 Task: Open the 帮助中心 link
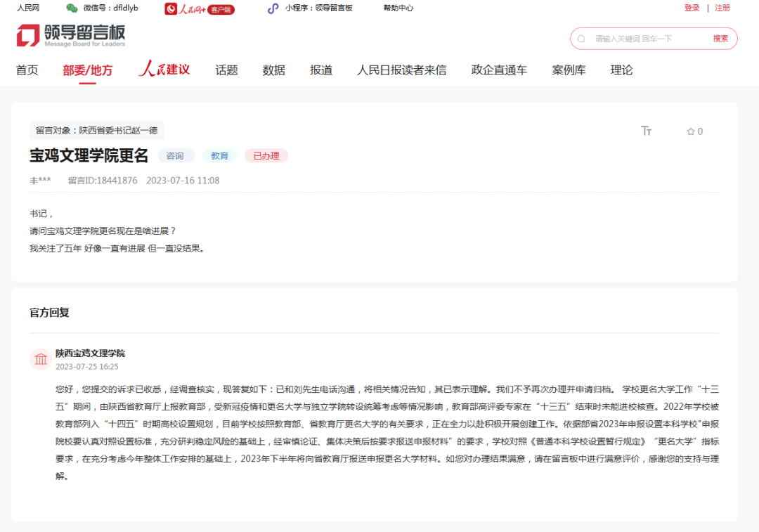click(398, 8)
